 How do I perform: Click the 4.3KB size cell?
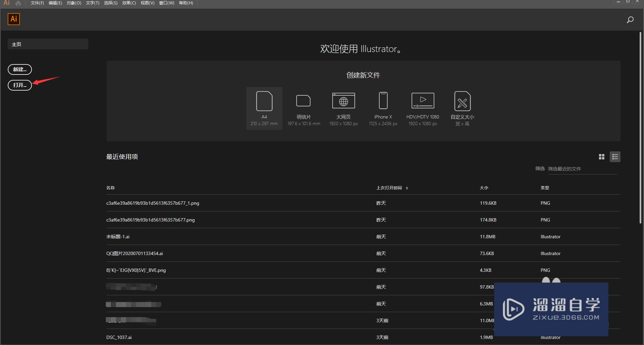click(x=485, y=270)
